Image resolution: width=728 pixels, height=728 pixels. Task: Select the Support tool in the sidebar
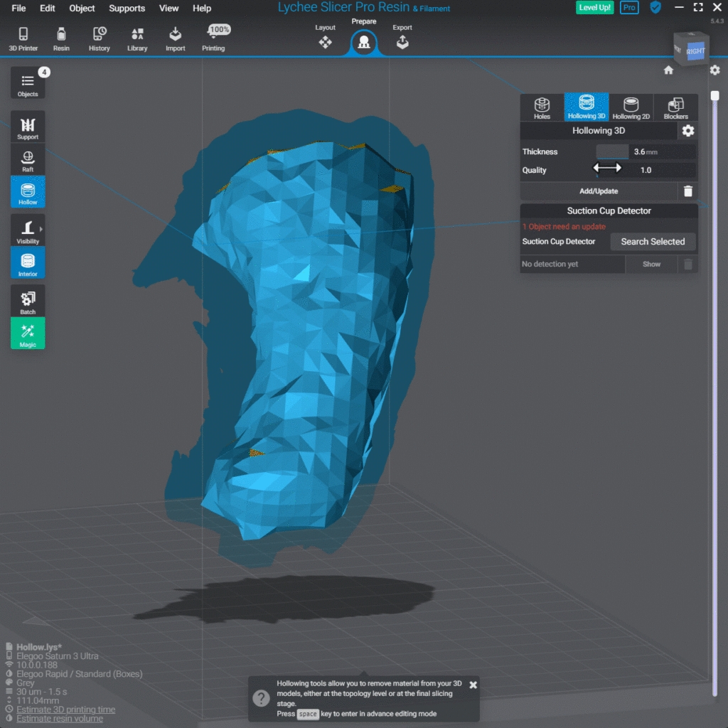click(x=27, y=126)
